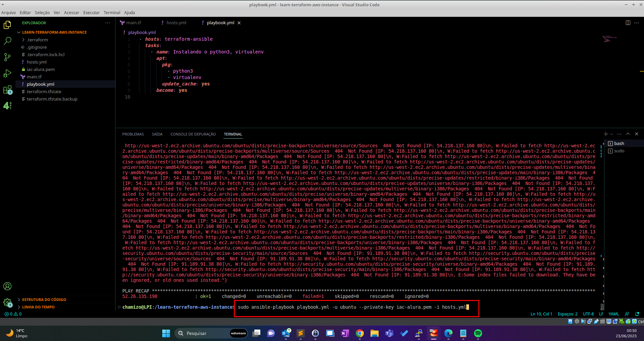Click VirtualBox network adapters icon
This screenshot has height=341, width=644.
click(x=590, y=321)
